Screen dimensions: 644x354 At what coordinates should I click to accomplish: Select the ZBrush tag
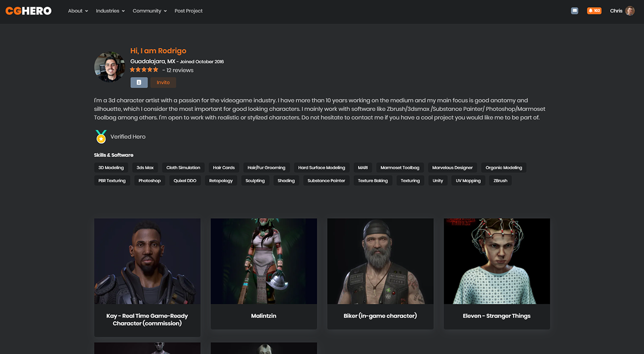[501, 181]
